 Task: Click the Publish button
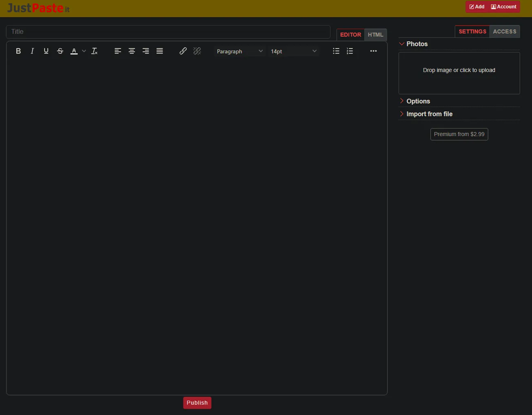(197, 403)
